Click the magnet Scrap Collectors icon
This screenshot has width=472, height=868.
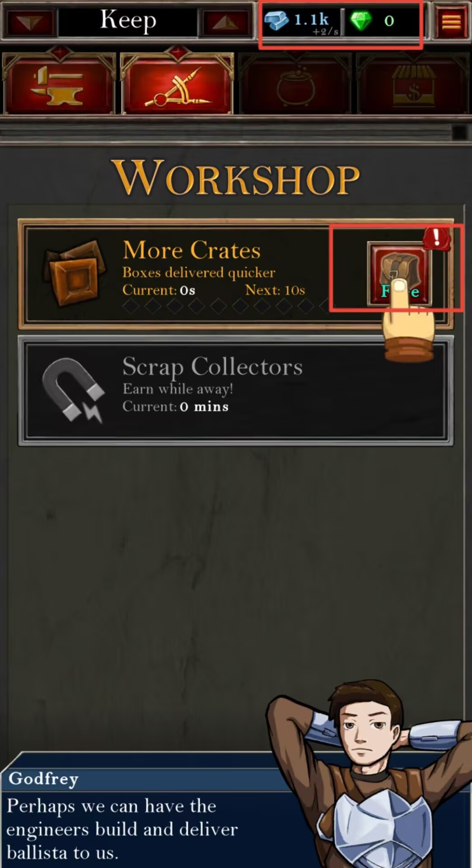pyautogui.click(x=73, y=390)
